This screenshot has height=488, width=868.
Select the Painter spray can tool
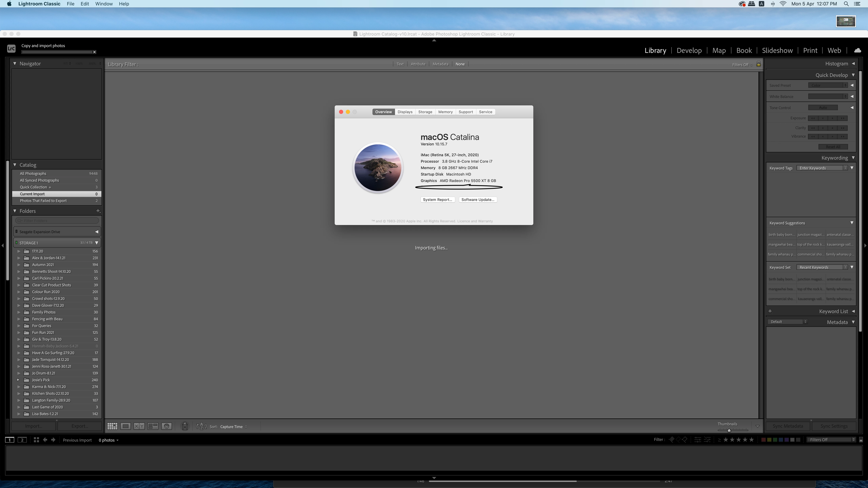(185, 426)
